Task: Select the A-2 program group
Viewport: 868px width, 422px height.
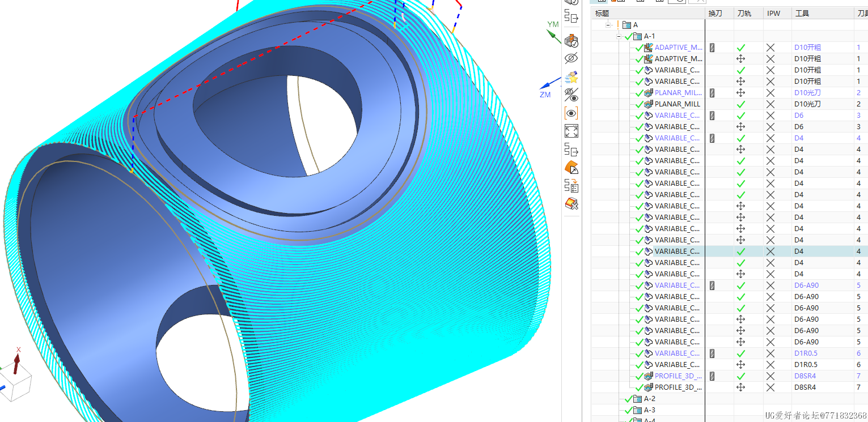Action: tap(650, 399)
